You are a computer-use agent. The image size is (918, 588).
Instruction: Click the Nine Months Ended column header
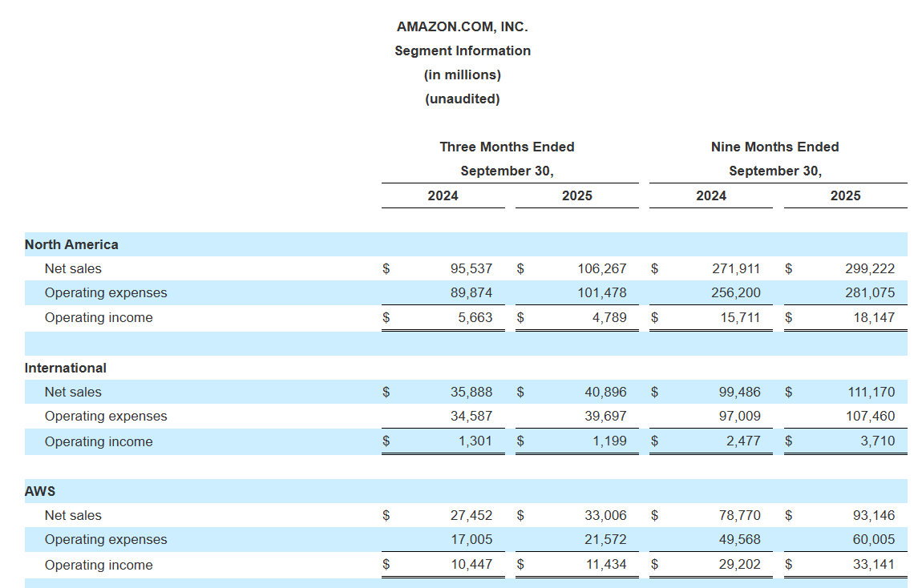pyautogui.click(x=774, y=147)
